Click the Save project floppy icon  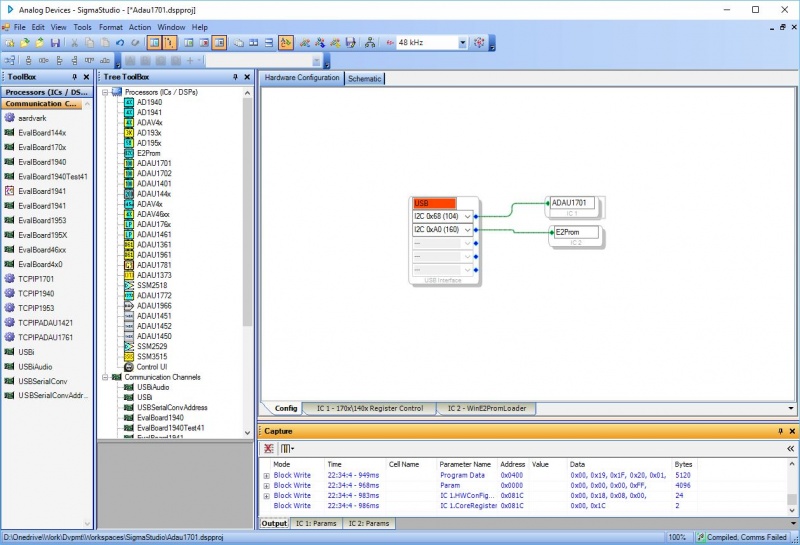point(55,43)
